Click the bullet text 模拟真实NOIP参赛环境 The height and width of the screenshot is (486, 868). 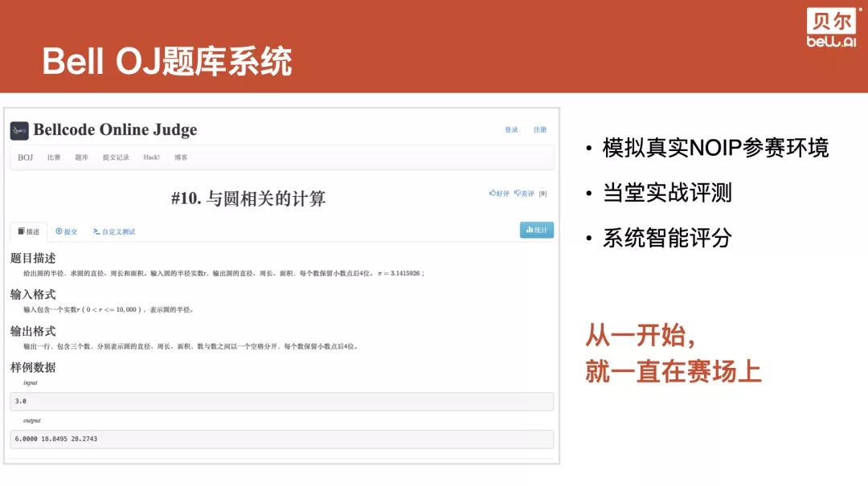pyautogui.click(x=715, y=148)
